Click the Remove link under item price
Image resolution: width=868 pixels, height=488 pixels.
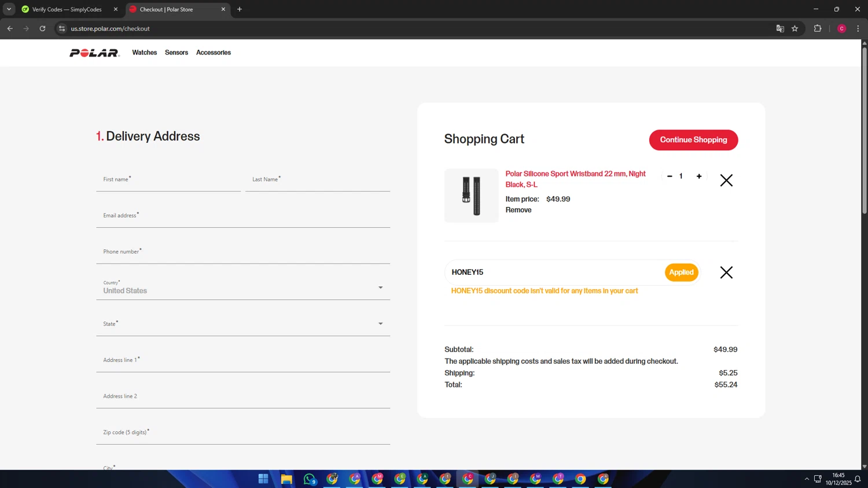518,210
